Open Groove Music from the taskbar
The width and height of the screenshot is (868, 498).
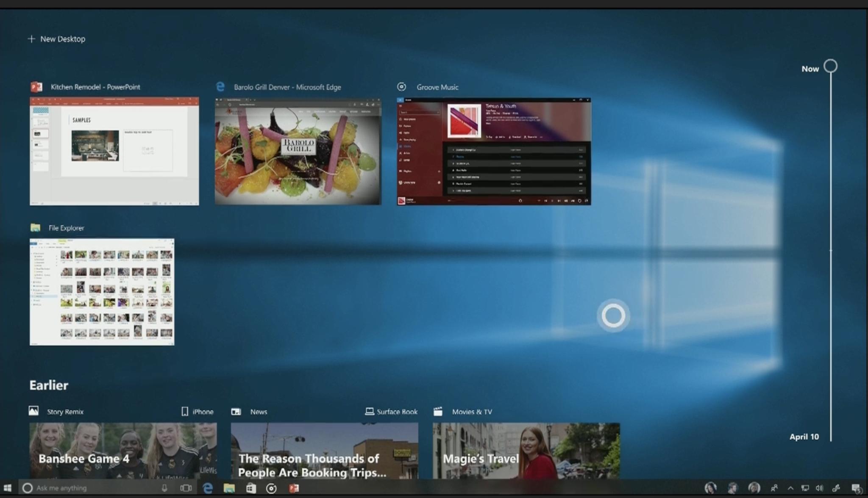click(x=271, y=488)
